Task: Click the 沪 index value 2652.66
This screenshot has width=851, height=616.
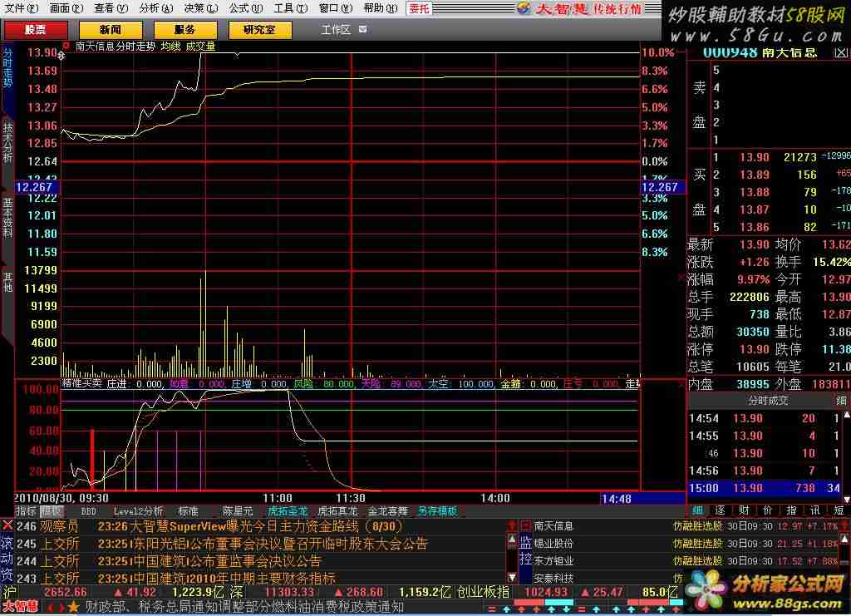Action: [65, 592]
